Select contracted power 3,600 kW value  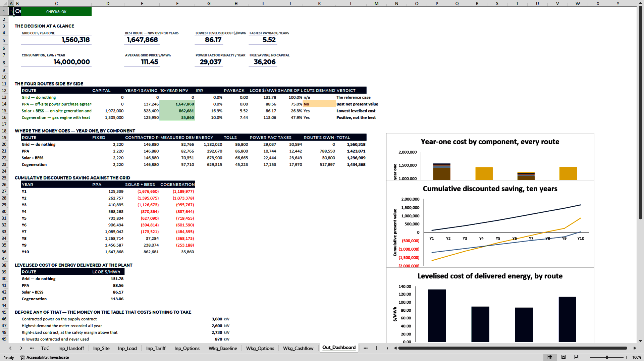[209, 319]
